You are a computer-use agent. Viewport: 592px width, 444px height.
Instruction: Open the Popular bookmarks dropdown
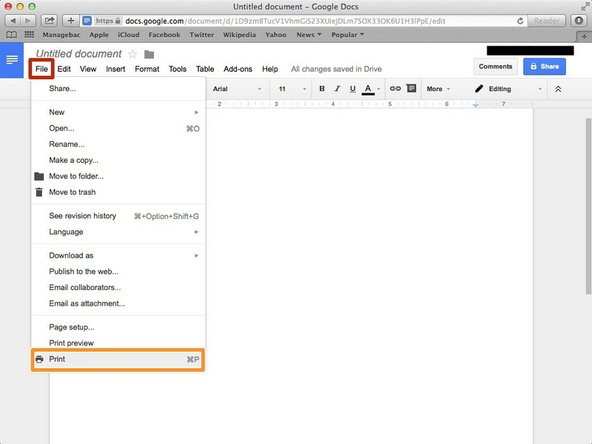tap(347, 35)
